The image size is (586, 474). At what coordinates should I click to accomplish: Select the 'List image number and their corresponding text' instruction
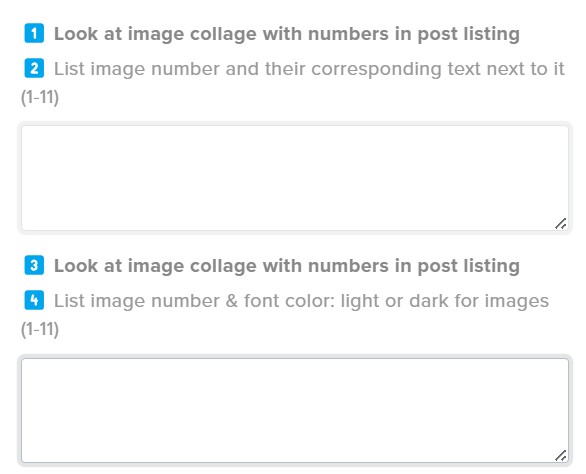309,69
